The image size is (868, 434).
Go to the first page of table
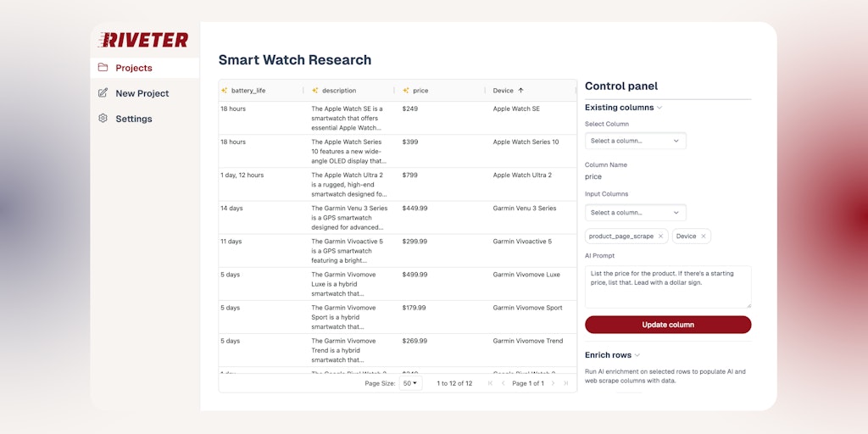tap(491, 383)
